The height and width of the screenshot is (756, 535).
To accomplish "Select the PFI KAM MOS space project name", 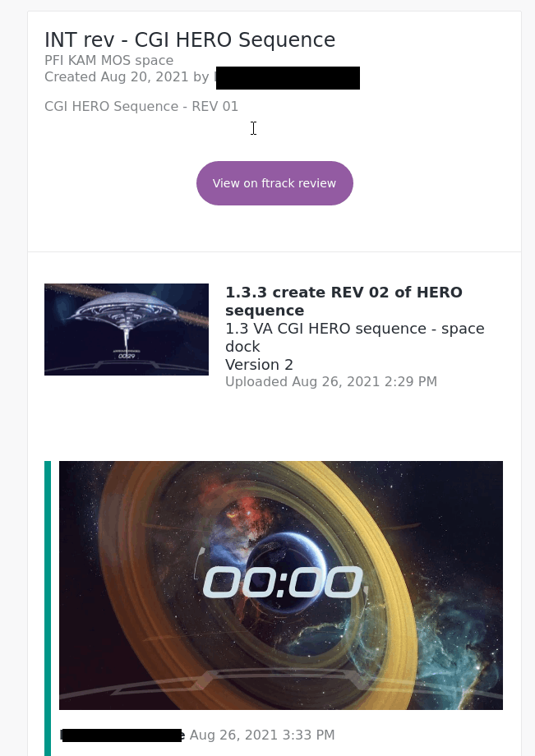I will coord(109,60).
